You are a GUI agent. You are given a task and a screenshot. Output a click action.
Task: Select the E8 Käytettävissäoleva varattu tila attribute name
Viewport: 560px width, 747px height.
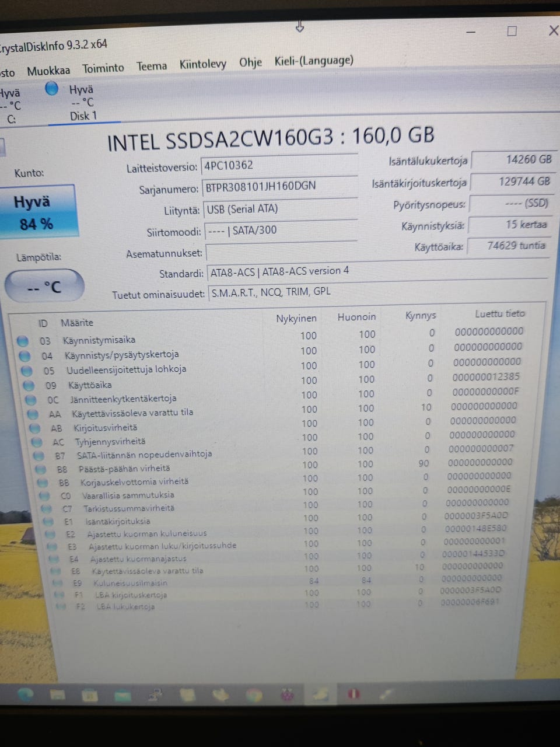148,571
